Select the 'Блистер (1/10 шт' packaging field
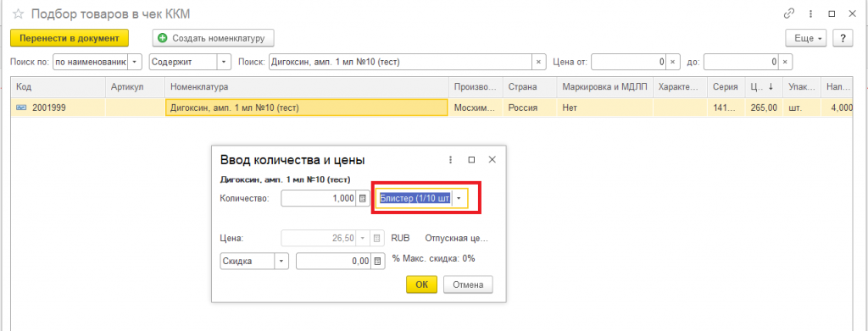The image size is (868, 331). coord(415,198)
